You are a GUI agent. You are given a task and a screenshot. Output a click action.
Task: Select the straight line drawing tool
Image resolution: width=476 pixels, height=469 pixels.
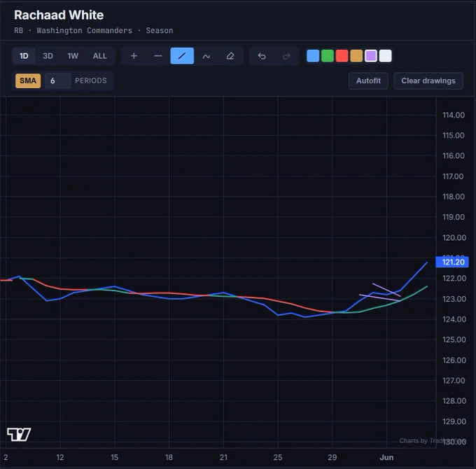(x=182, y=56)
